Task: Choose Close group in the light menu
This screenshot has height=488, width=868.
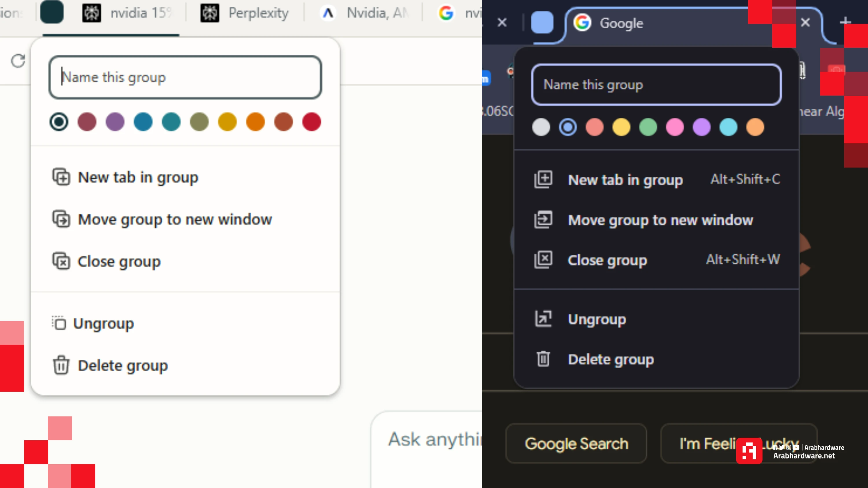Action: 185,262
